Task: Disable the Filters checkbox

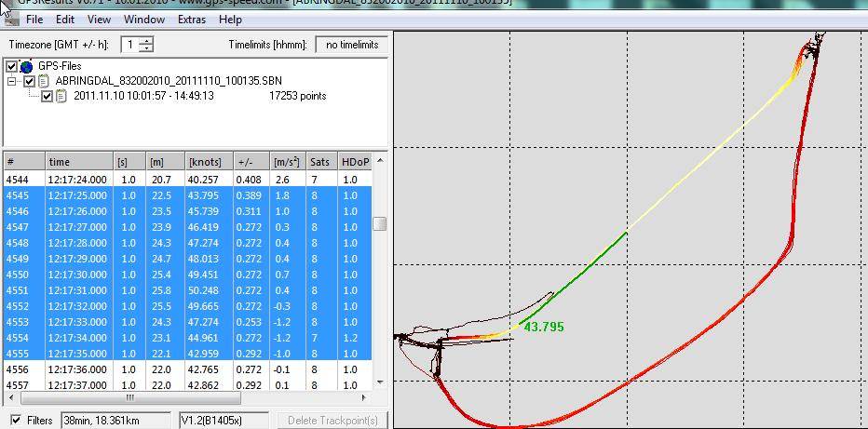Action: (x=15, y=421)
